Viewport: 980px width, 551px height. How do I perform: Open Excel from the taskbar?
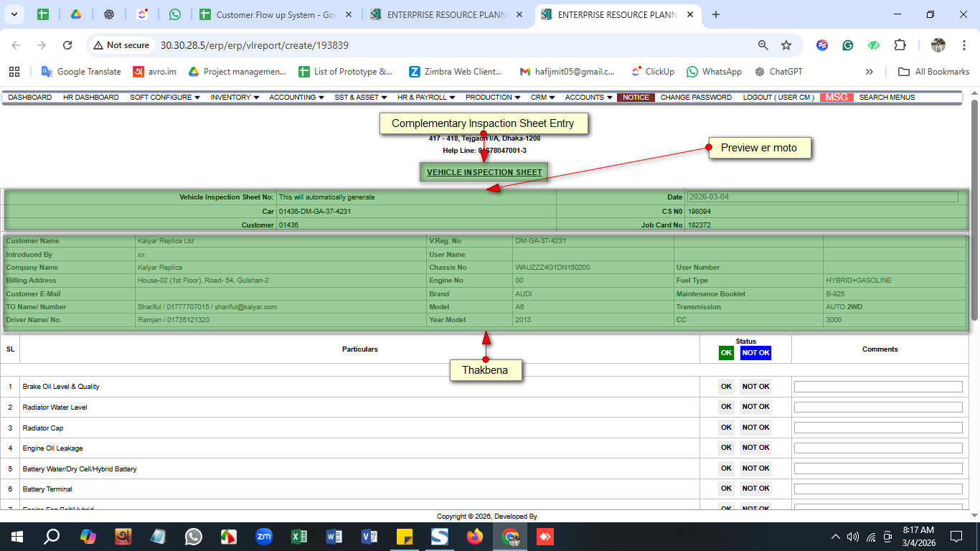coord(299,537)
